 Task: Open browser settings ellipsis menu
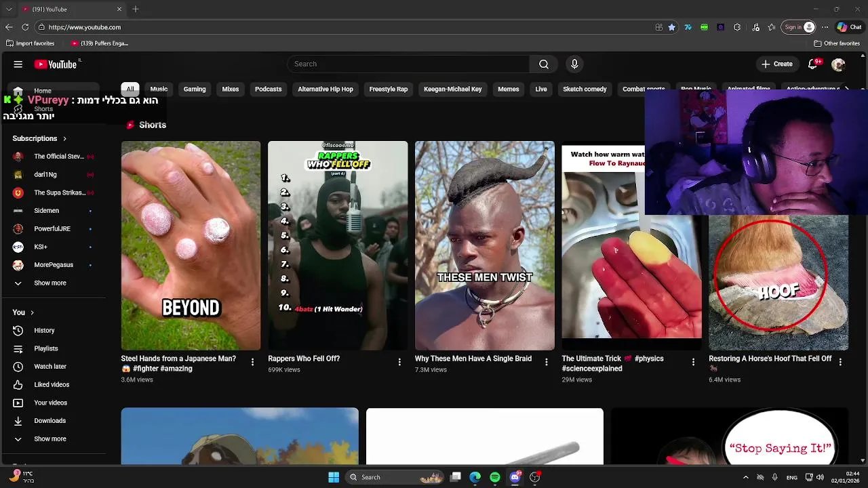825,27
